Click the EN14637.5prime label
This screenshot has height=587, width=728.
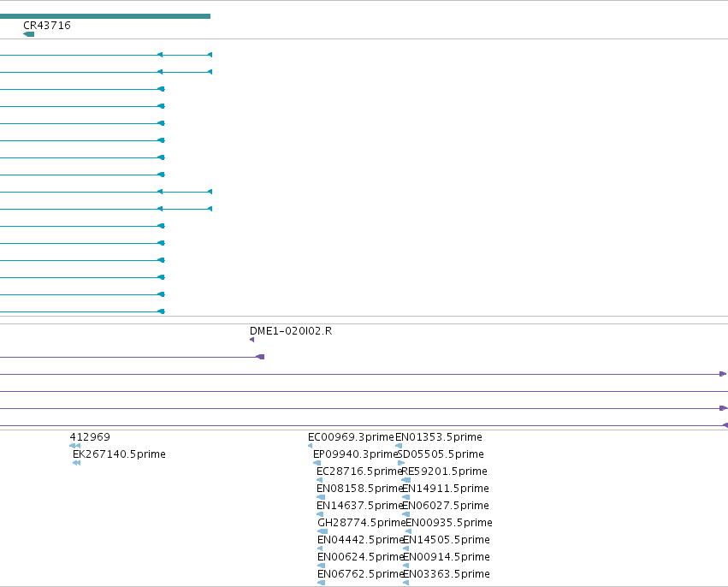[x=359, y=506]
